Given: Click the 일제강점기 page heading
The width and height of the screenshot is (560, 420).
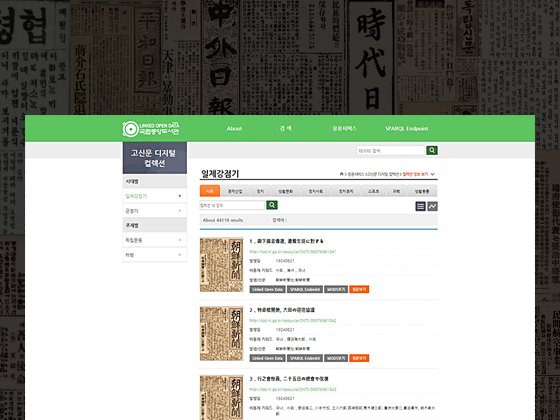Looking at the screenshot, I should click(220, 174).
